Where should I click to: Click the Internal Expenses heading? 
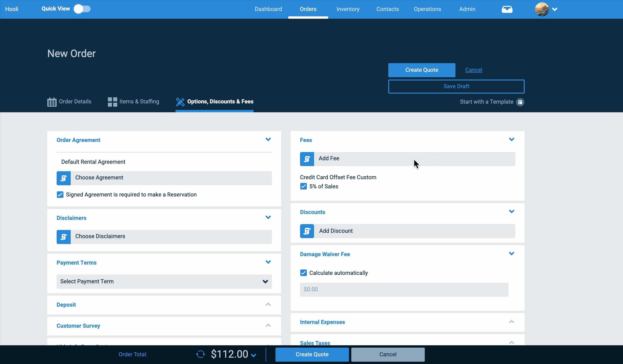pos(322,322)
